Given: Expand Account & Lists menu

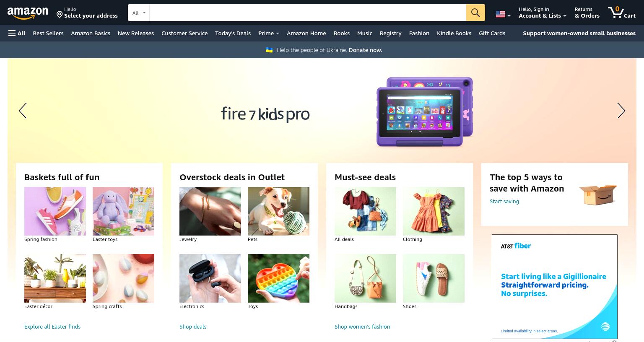Looking at the screenshot, I should [x=542, y=13].
